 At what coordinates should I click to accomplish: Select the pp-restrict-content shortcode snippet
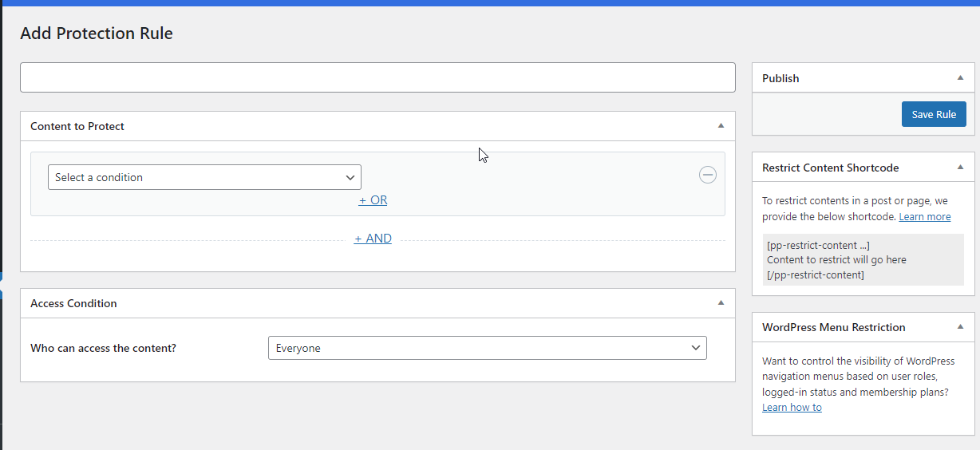(863, 259)
